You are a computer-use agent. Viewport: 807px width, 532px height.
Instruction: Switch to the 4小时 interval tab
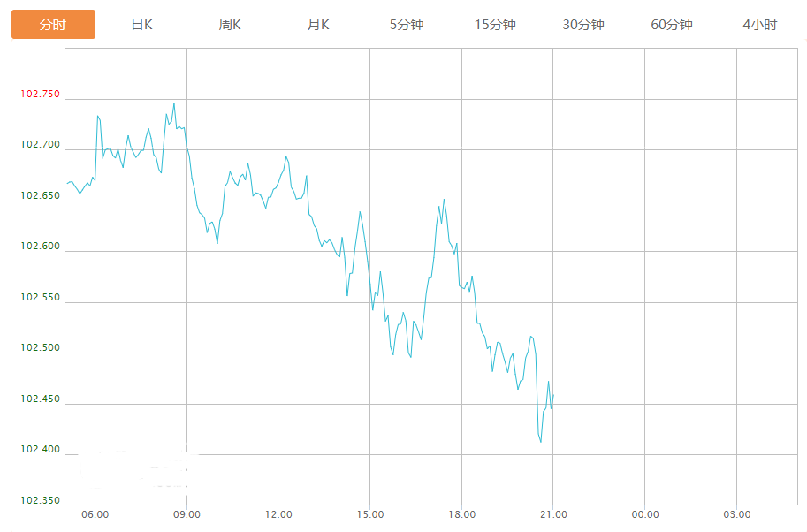pos(760,25)
